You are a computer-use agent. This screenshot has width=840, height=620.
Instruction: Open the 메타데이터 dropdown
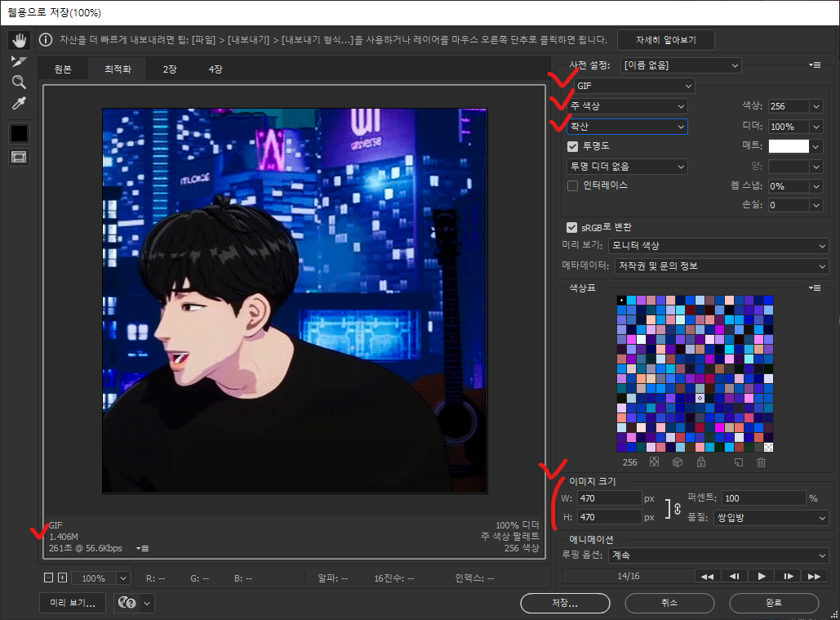722,265
